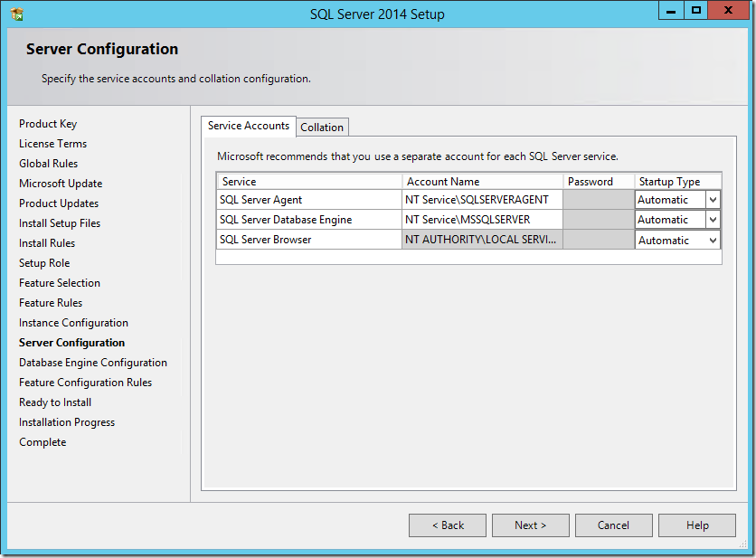
Task: Click the SQL Server setup title bar icon
Action: (x=17, y=14)
